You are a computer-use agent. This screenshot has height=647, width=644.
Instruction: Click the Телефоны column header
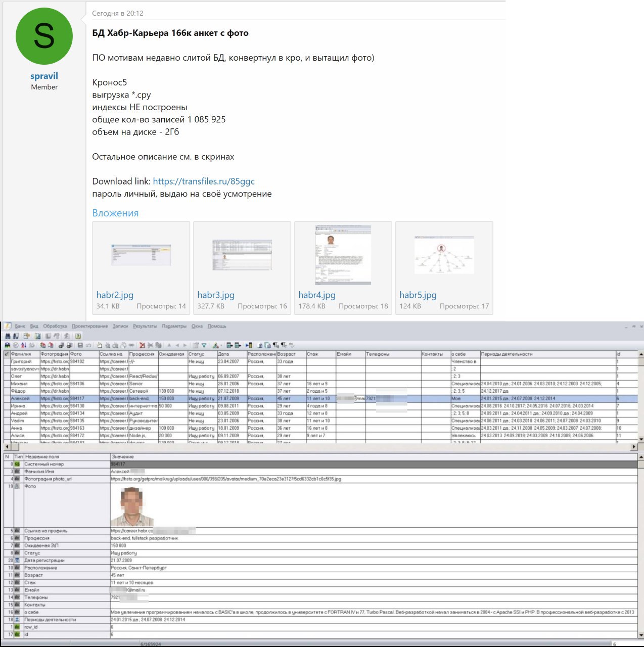click(393, 354)
